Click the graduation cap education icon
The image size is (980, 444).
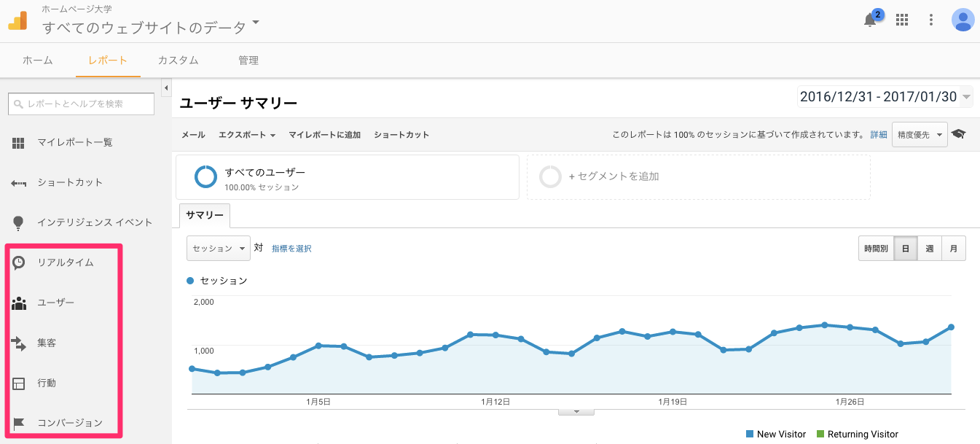coord(958,134)
